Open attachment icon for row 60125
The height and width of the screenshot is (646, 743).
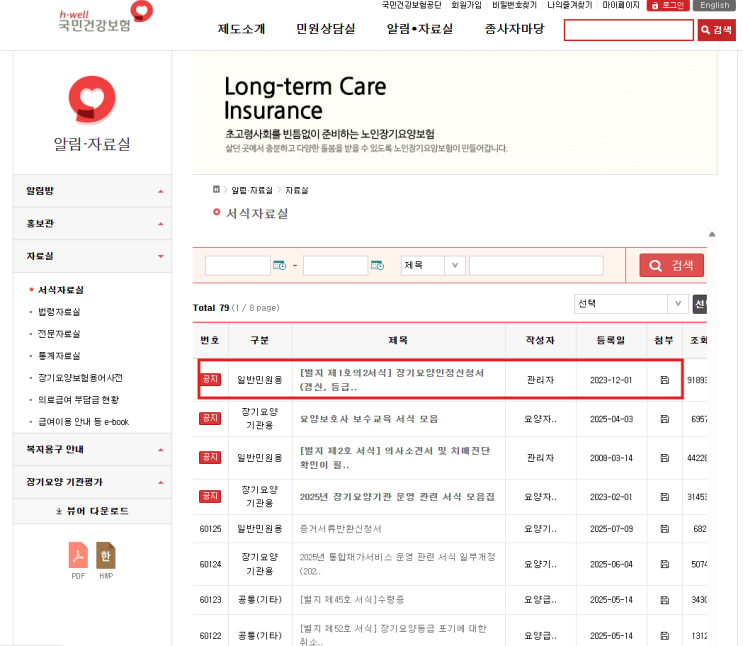(x=664, y=528)
